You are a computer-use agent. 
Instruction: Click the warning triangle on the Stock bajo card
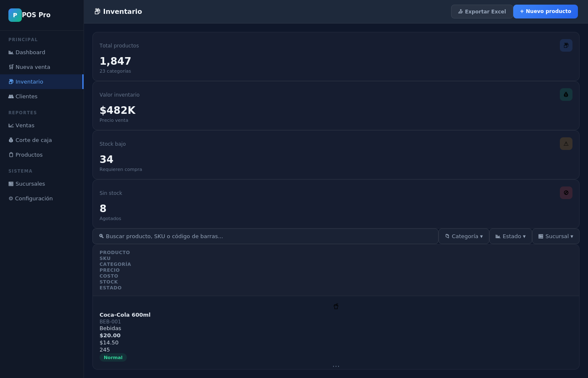(x=566, y=144)
